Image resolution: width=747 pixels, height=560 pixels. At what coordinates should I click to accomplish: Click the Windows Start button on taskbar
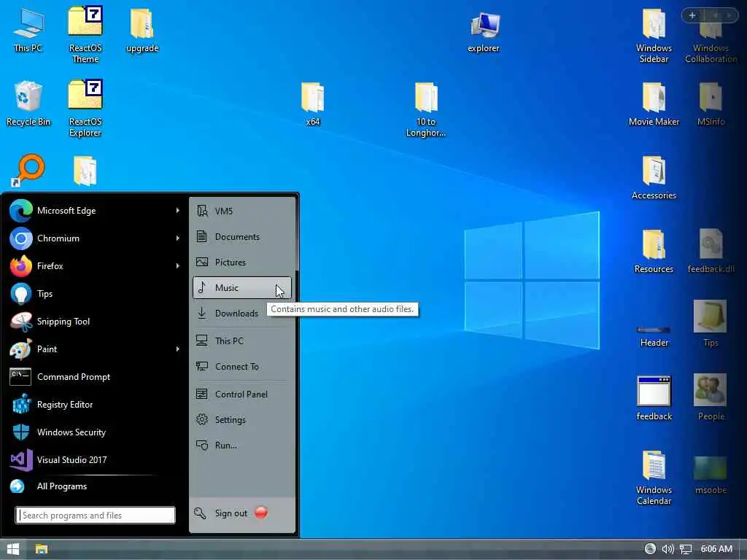tap(13, 549)
